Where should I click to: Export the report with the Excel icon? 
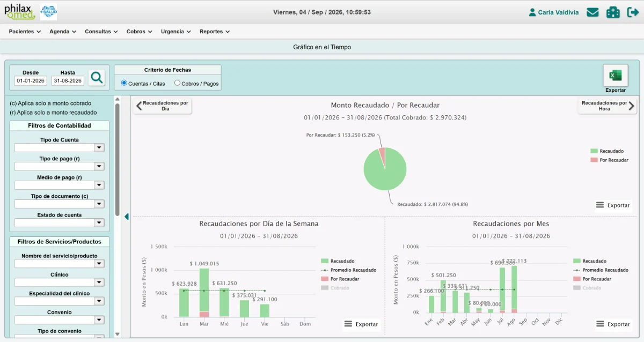(616, 76)
